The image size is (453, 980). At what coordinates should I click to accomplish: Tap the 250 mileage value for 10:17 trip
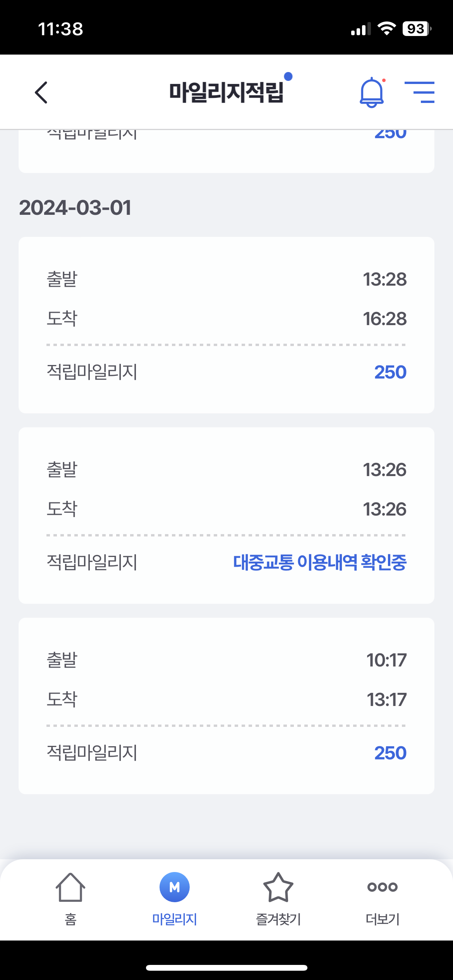pos(390,753)
